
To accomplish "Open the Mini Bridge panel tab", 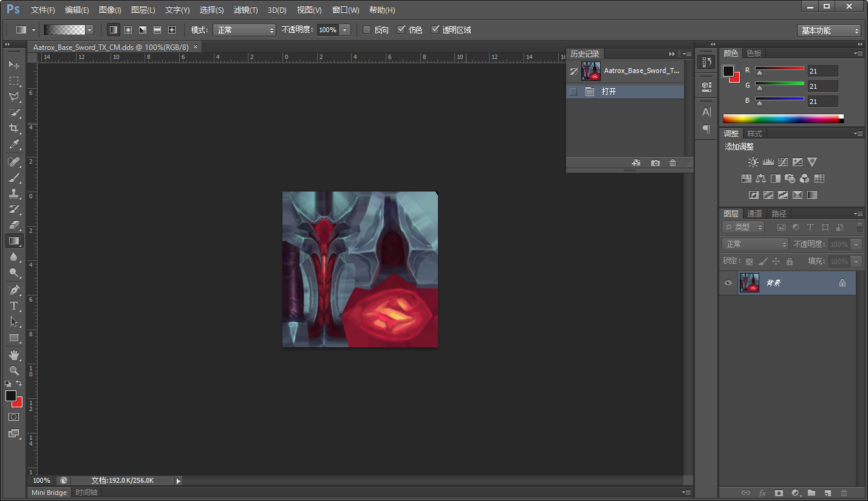I will tap(49, 492).
